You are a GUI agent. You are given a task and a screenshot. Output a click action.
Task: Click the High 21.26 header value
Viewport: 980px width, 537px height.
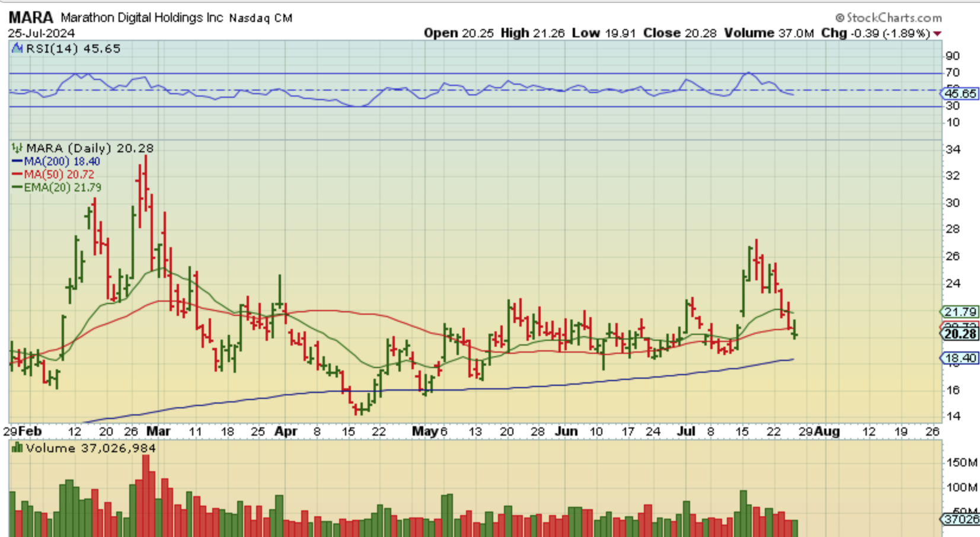point(532,33)
